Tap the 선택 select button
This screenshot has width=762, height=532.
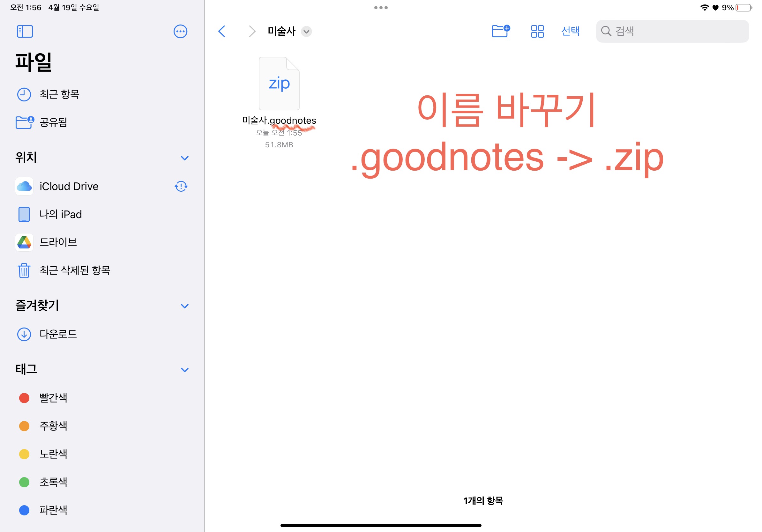570,31
